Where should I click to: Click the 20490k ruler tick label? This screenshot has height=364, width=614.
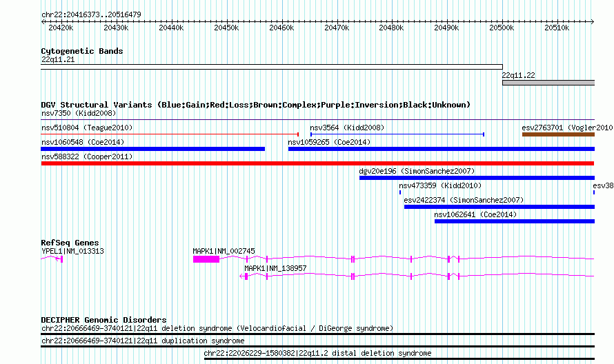coord(446,28)
